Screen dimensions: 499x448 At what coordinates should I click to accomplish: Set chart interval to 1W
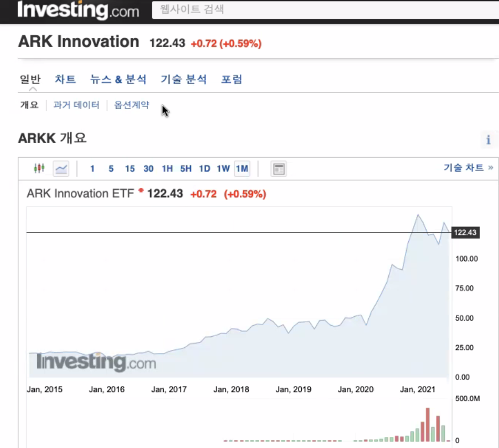223,168
